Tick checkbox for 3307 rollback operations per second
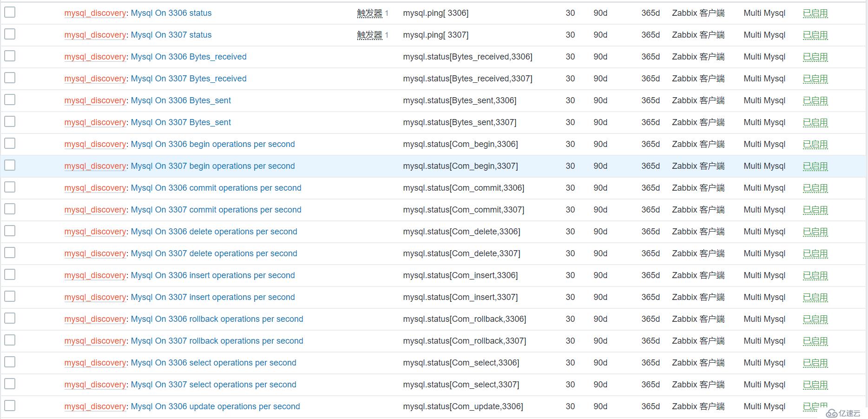The height and width of the screenshot is (419, 868). (x=10, y=340)
